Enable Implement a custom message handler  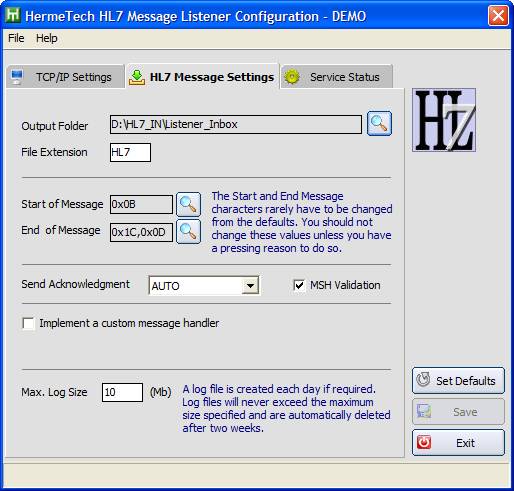(28, 323)
